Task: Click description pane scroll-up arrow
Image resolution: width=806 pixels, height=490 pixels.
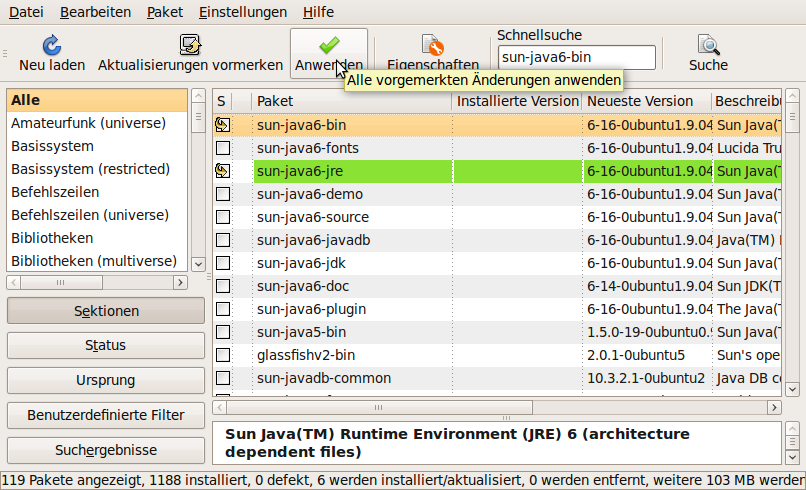Action: (792, 428)
